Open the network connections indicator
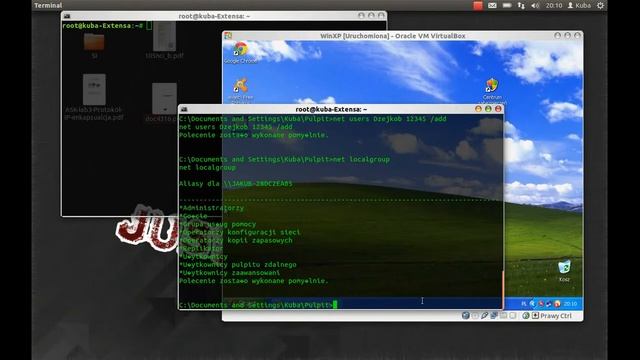This screenshot has width=640, height=360. tap(521, 5)
